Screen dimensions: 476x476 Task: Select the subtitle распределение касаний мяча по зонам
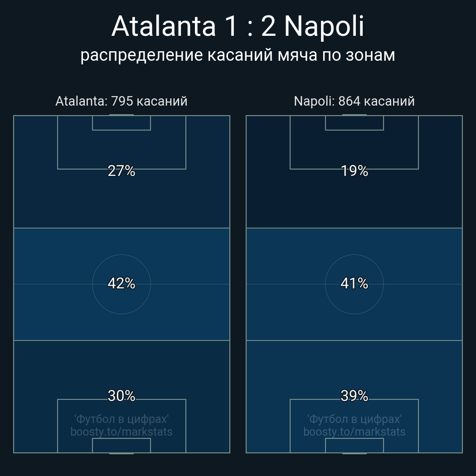point(238,55)
